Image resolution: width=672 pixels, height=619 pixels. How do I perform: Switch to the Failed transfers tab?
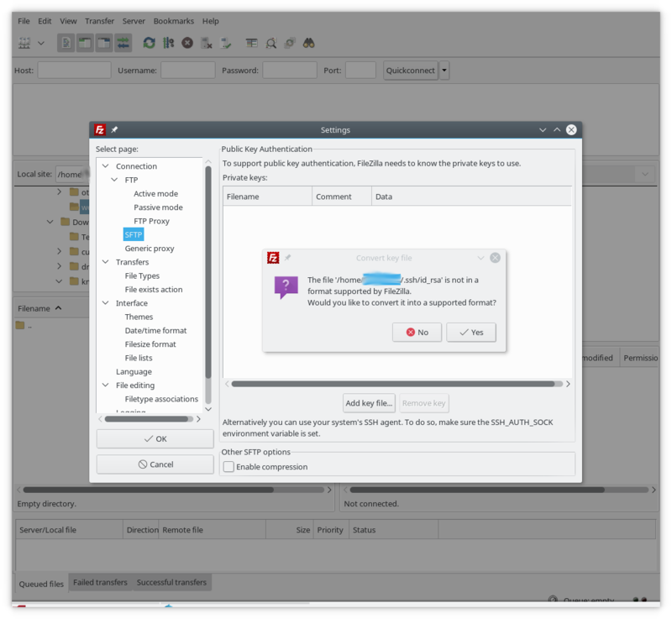pos(100,582)
